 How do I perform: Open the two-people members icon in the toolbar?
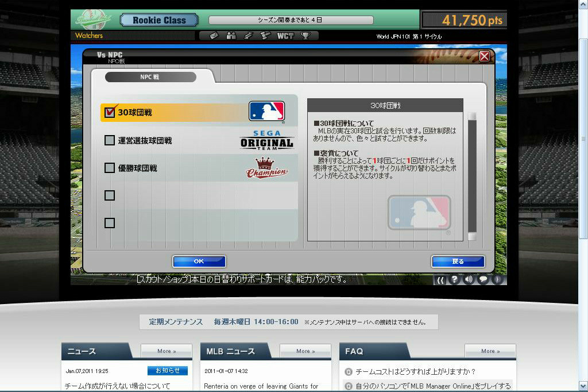pos(231,36)
